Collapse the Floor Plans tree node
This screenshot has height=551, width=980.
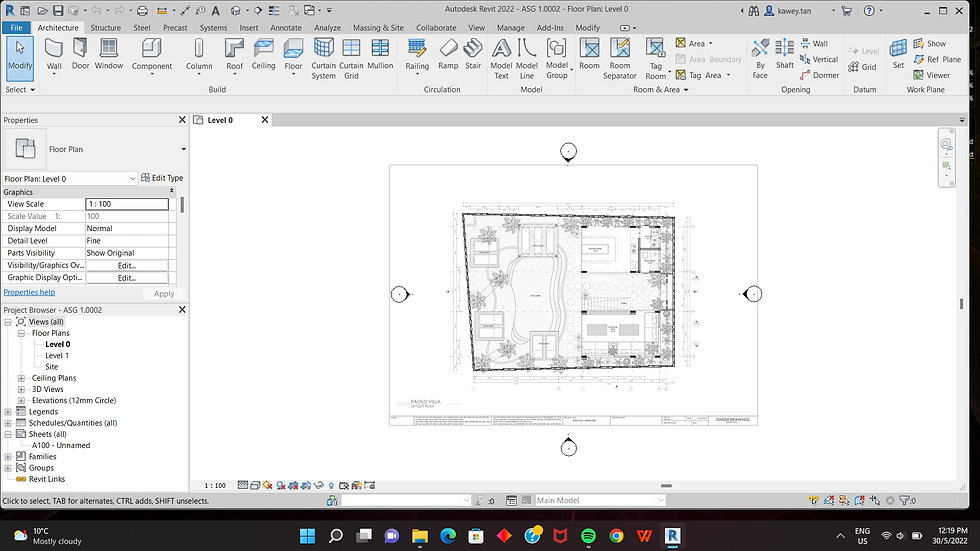coord(21,334)
